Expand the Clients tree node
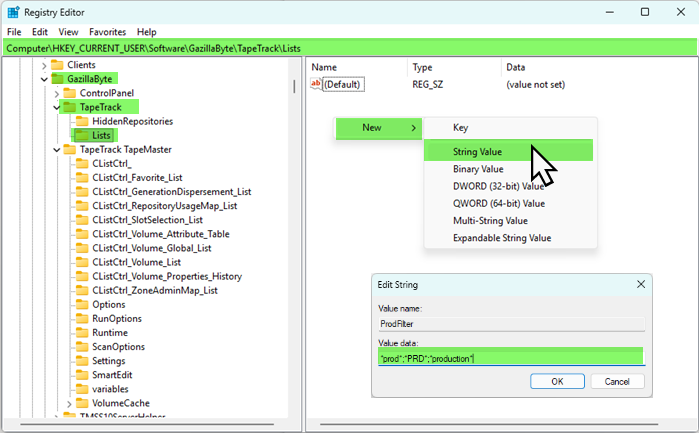The width and height of the screenshot is (699, 433). pyautogui.click(x=43, y=65)
